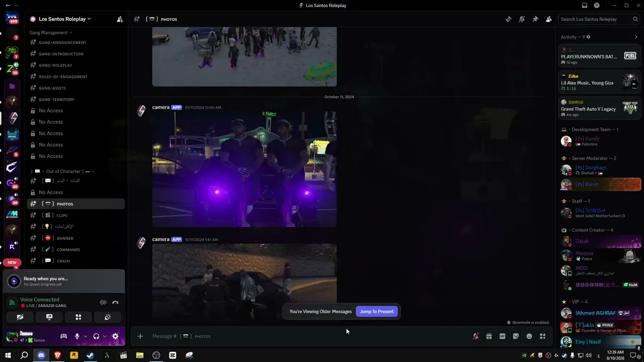Open the Grand Theft Auto V Legacy activity card
644x362 pixels.
coord(600,108)
